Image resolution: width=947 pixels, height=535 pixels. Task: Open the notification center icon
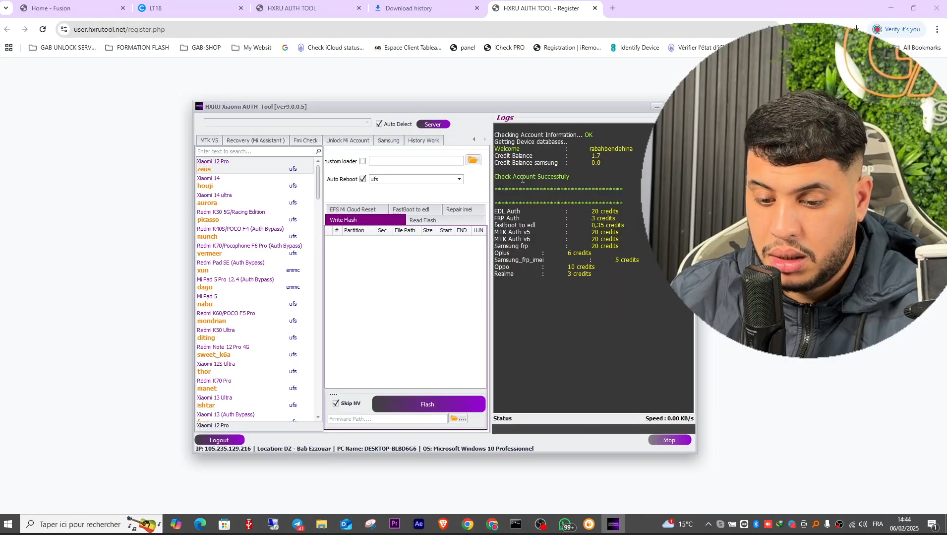click(x=933, y=524)
